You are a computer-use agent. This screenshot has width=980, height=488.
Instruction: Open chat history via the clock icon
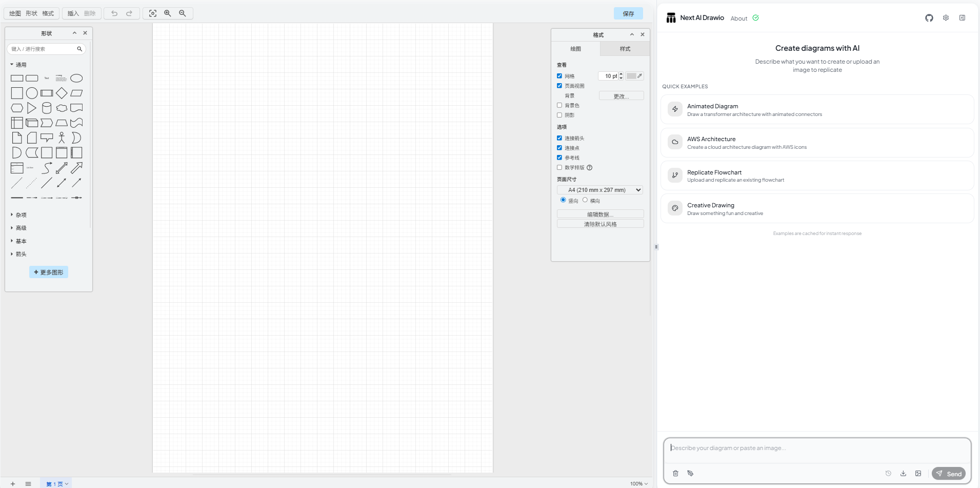pos(888,473)
